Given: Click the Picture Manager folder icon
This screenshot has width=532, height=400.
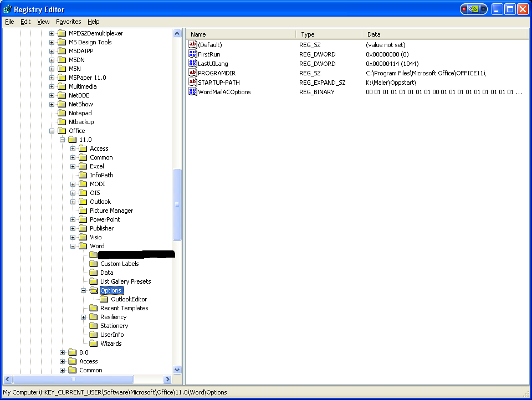Looking at the screenshot, I should [x=83, y=211].
